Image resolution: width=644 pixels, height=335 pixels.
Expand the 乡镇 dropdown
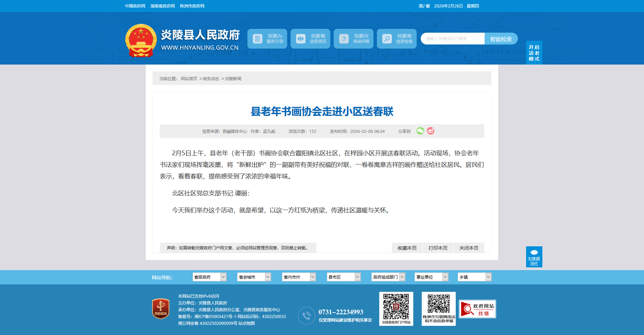coord(474,277)
